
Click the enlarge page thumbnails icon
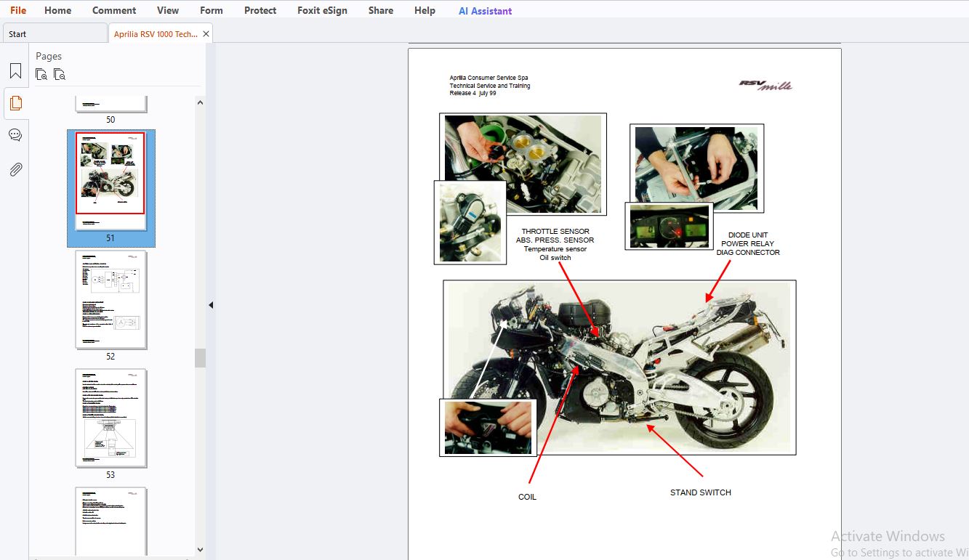click(x=41, y=74)
